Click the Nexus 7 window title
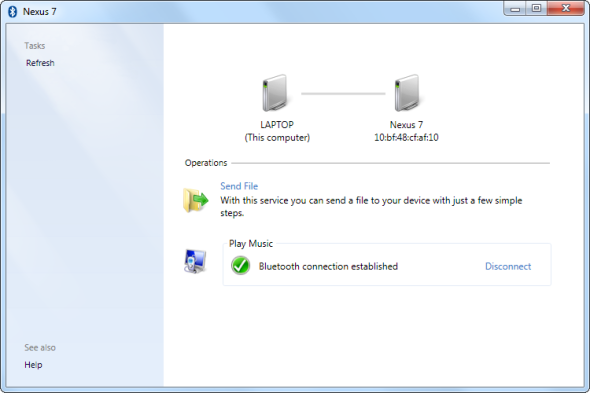Screen dimensions: 590x393 (x=40, y=12)
